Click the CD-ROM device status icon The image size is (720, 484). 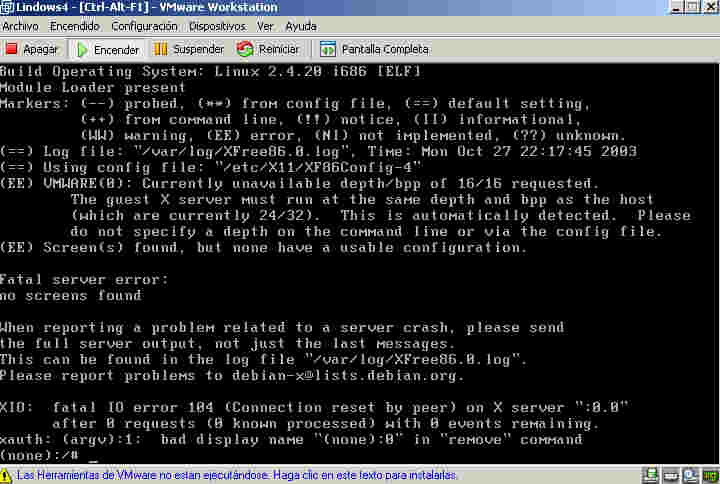690,476
